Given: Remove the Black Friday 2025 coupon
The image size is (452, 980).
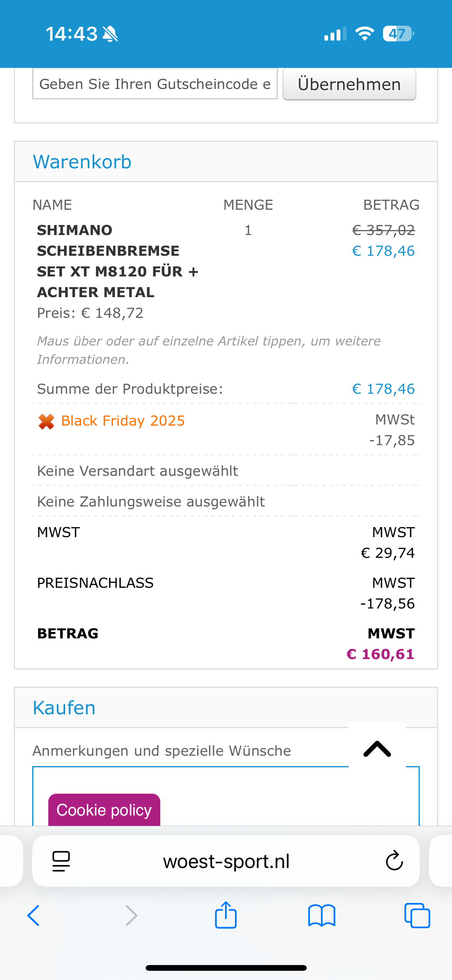Looking at the screenshot, I should 46,422.
